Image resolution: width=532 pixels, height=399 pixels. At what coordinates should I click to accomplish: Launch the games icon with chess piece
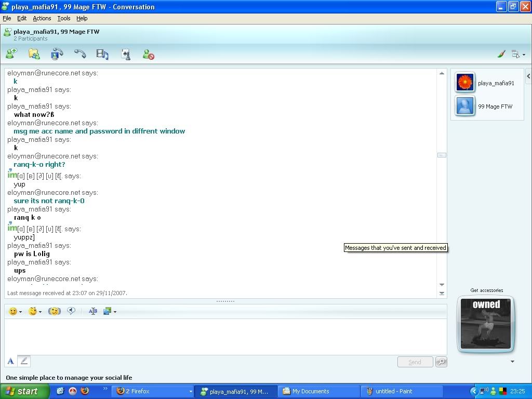tap(125, 54)
